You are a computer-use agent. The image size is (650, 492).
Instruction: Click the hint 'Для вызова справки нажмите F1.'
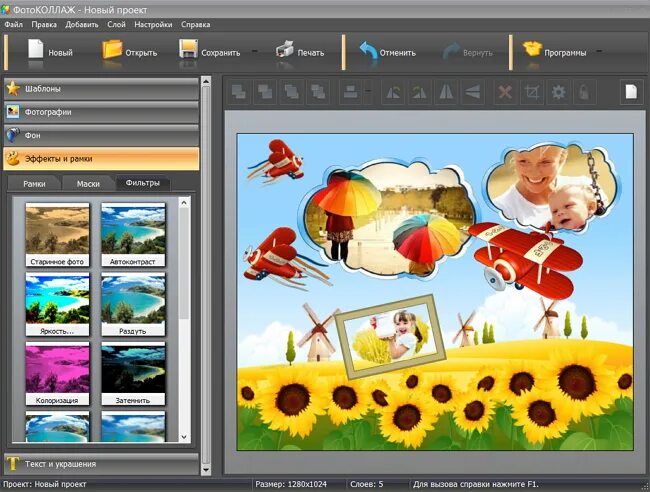[475, 484]
